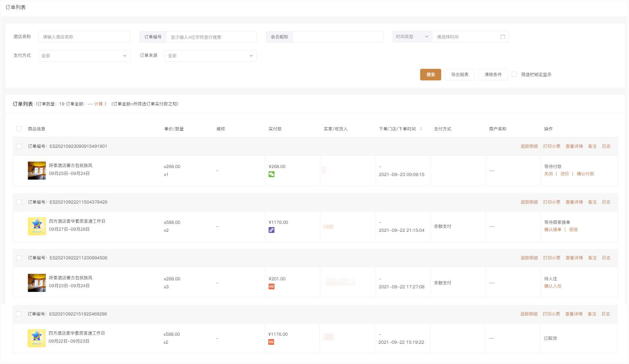Open the first 呼豪酒店蒙古包民族风 room thumbnail
Screen dimensions: 629x364
click(37, 171)
